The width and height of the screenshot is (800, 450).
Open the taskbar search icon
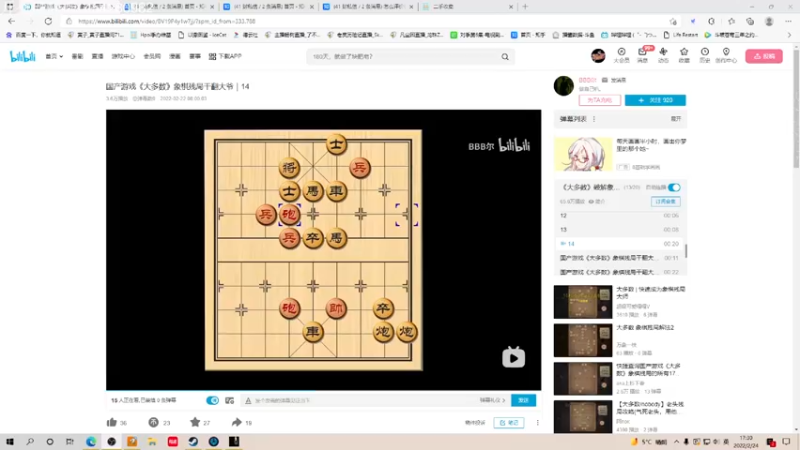point(30,442)
